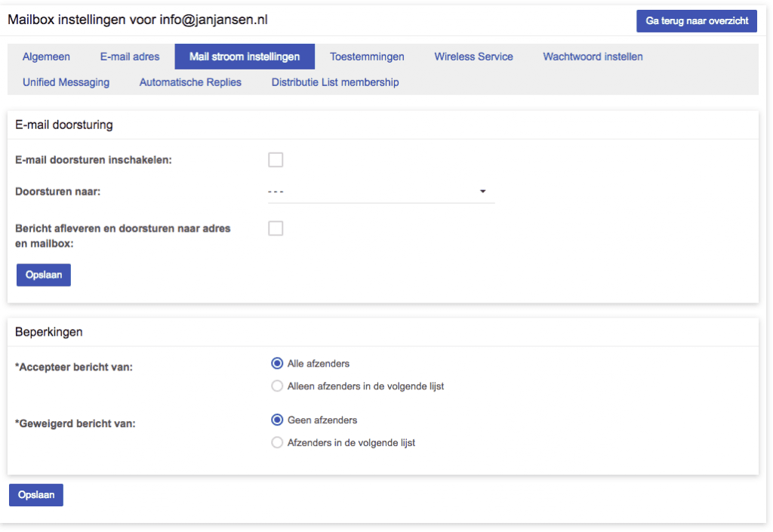The width and height of the screenshot is (773, 532).
Task: Switch to the Algemeen tab
Action: tap(46, 57)
